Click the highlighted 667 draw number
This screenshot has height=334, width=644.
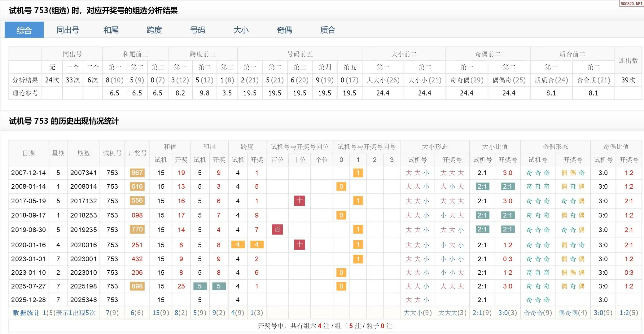tap(137, 173)
